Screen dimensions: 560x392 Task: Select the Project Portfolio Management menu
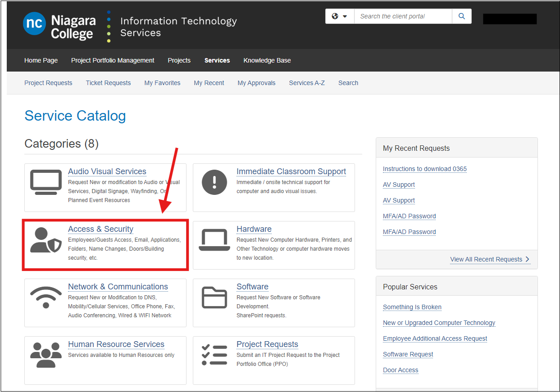click(x=113, y=60)
